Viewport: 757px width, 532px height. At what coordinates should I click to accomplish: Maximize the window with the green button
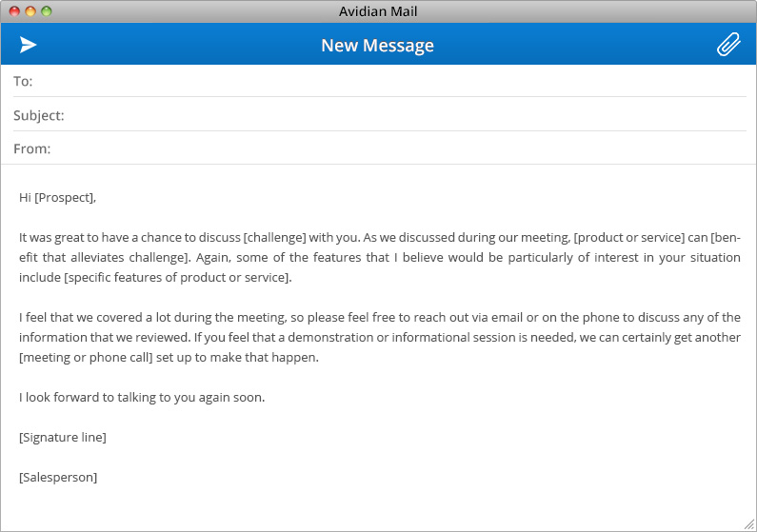pyautogui.click(x=47, y=11)
